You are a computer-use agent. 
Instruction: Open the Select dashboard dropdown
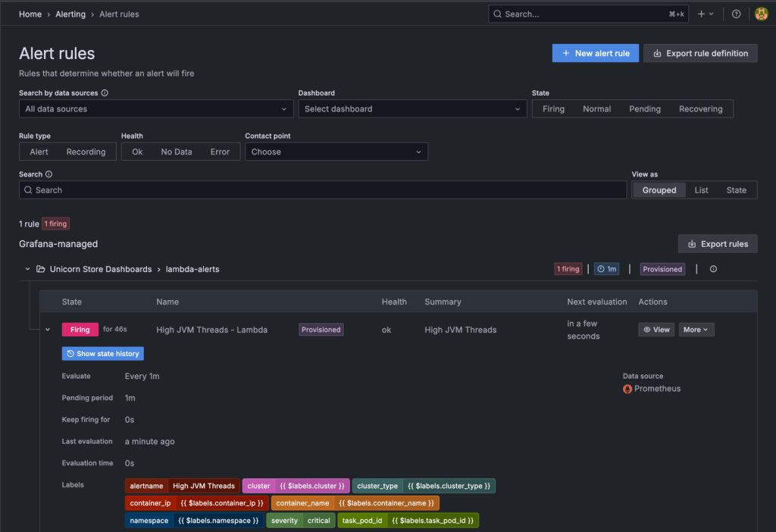coord(412,108)
